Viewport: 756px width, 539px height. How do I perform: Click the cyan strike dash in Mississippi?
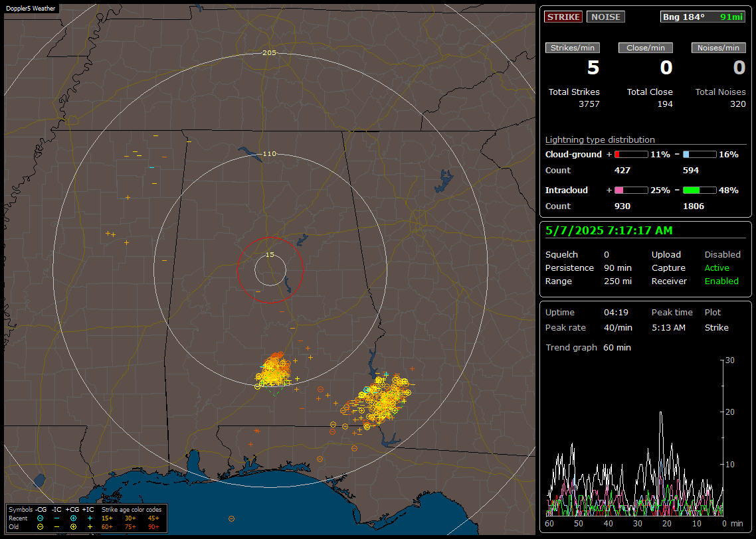tap(152, 168)
